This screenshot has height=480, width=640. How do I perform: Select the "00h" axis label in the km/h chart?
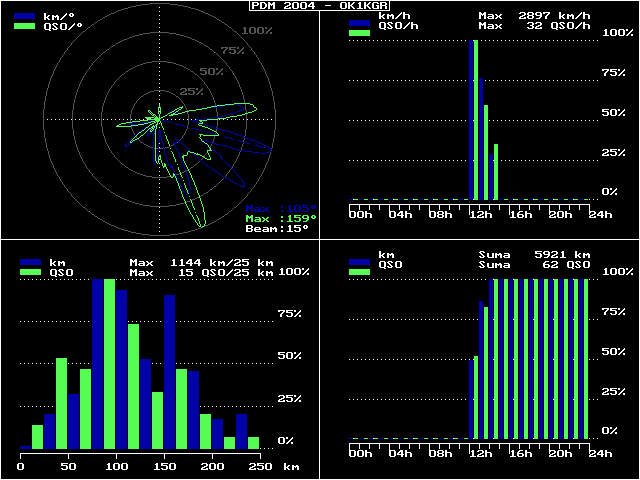click(x=361, y=215)
